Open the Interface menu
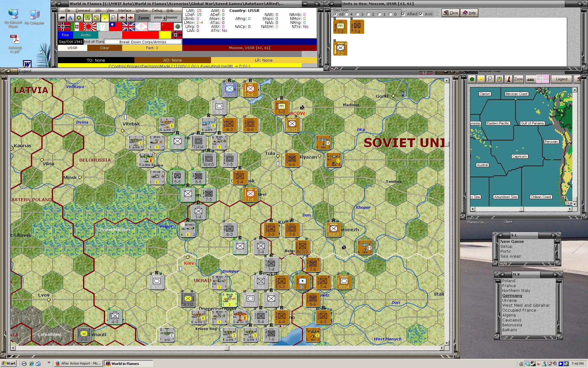 click(x=125, y=10)
